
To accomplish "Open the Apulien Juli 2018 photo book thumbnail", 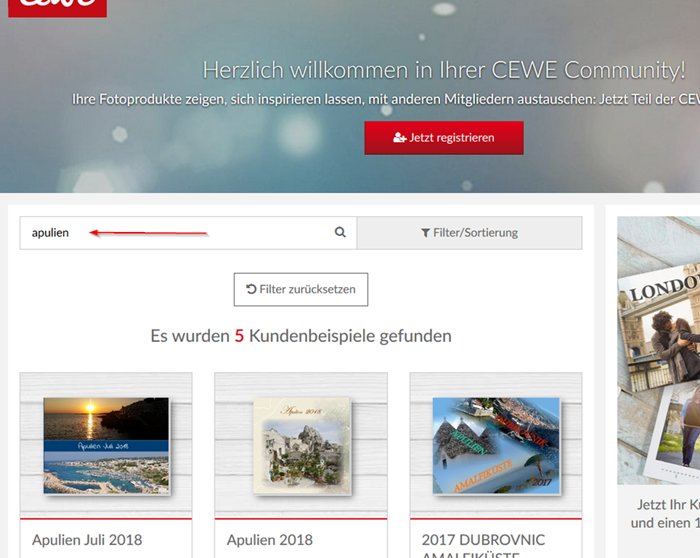I will [106, 445].
